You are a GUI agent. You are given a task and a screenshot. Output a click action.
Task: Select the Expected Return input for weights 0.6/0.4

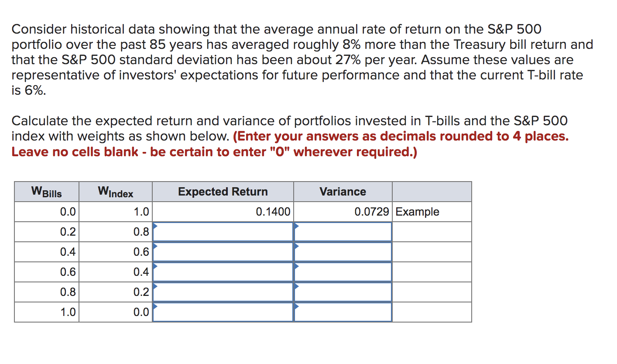point(223,271)
